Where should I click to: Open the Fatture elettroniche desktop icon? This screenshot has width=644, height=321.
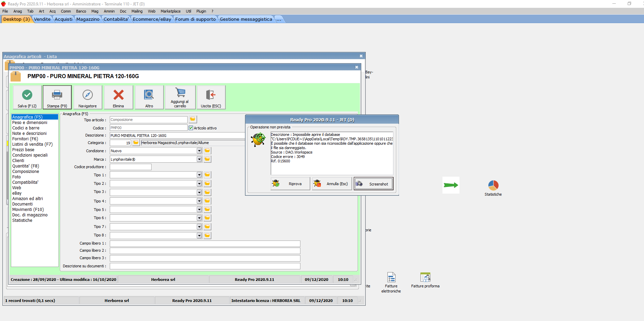click(x=391, y=277)
